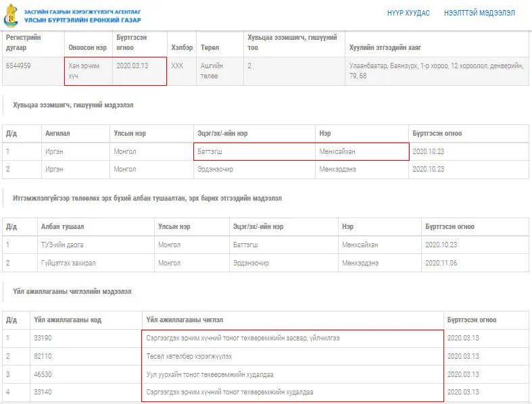Select activity code 33140

43,392
